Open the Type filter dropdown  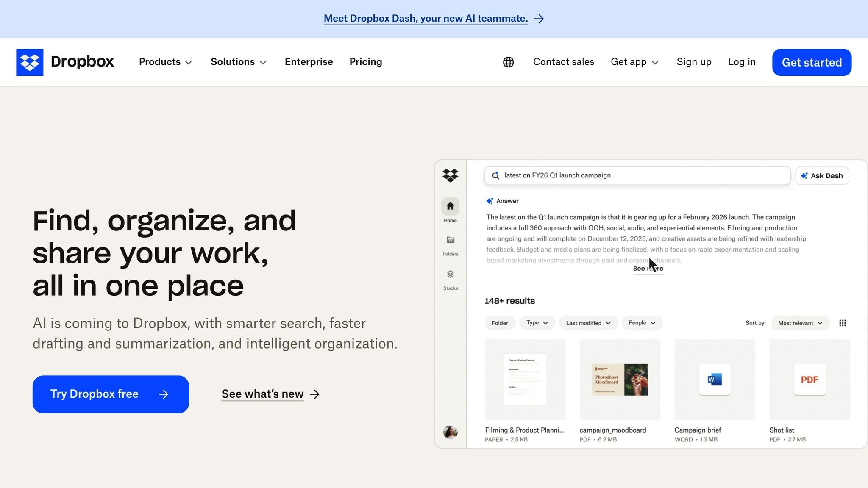pos(537,323)
